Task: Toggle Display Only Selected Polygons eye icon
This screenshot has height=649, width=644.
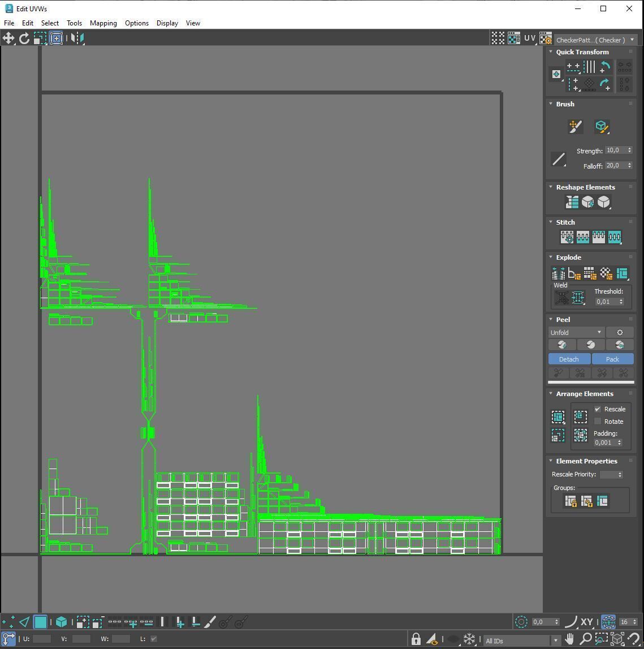Action: pos(432,639)
